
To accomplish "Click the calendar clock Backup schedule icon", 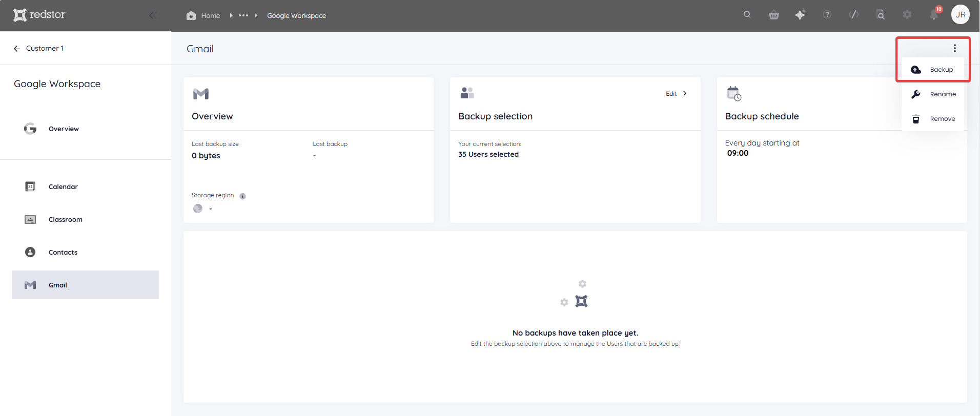I will 734,94.
